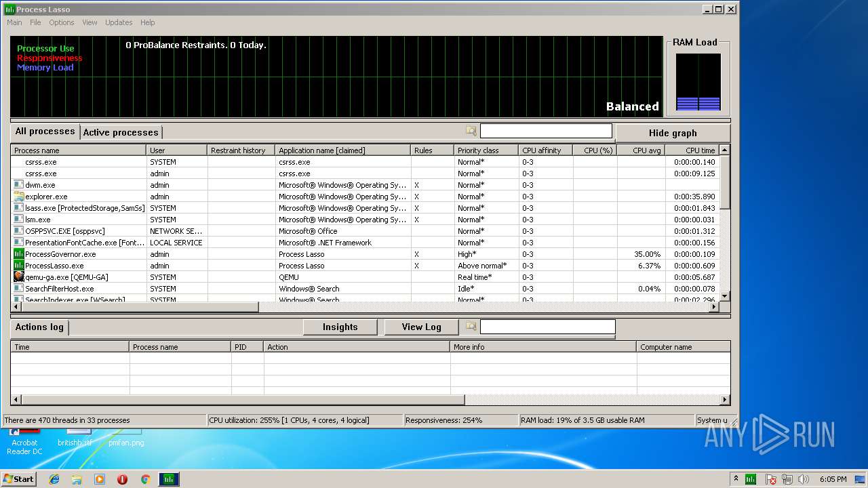868x488 pixels.
Task: Click the actions log search field
Action: click(547, 327)
